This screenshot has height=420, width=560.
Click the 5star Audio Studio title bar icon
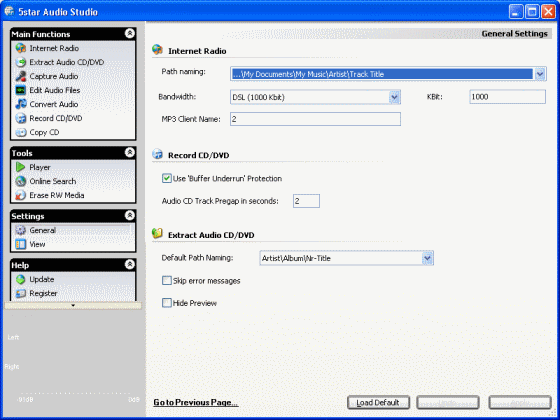tap(9, 11)
